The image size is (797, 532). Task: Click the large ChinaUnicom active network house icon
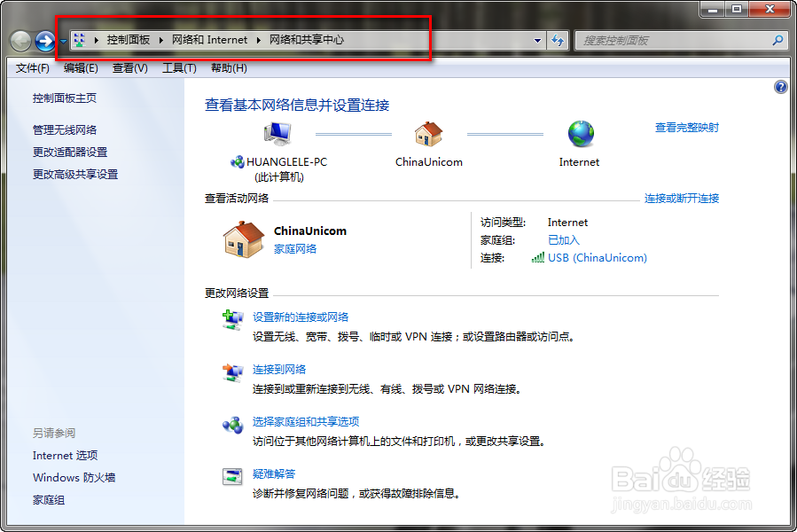[x=244, y=239]
